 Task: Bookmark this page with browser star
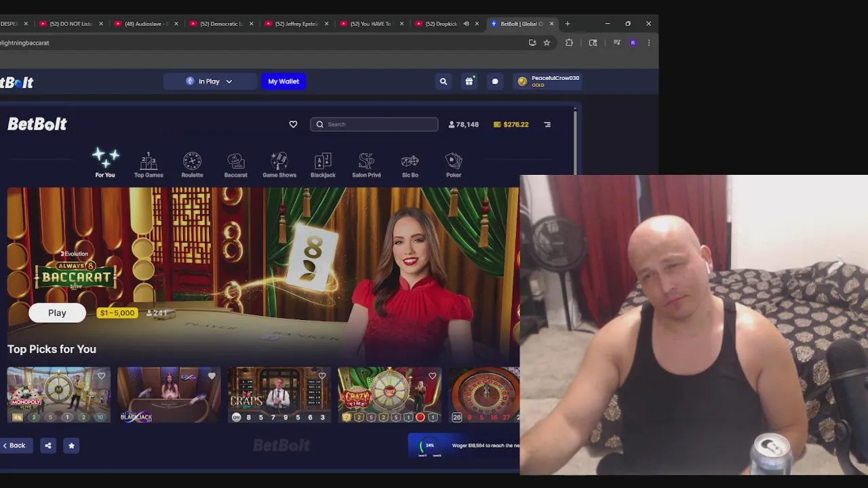[547, 43]
